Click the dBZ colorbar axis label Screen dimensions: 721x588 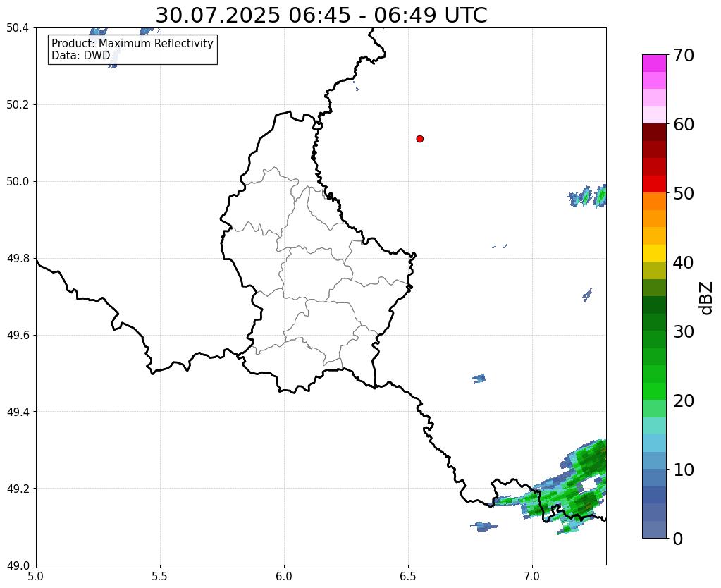(x=707, y=298)
